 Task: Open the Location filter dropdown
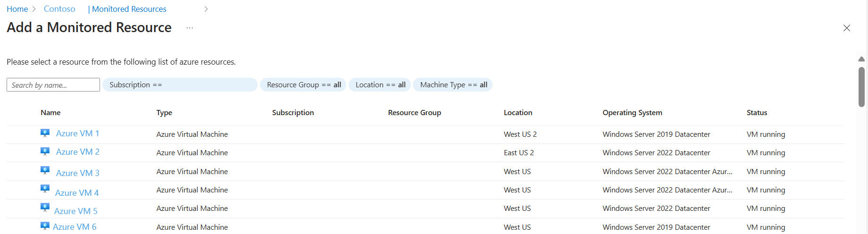380,85
